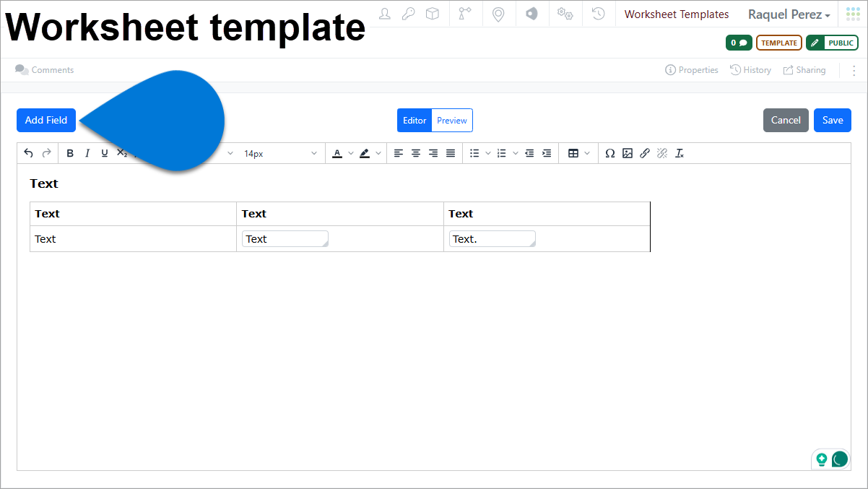Click the lightbulb assistant icon

[x=821, y=459]
